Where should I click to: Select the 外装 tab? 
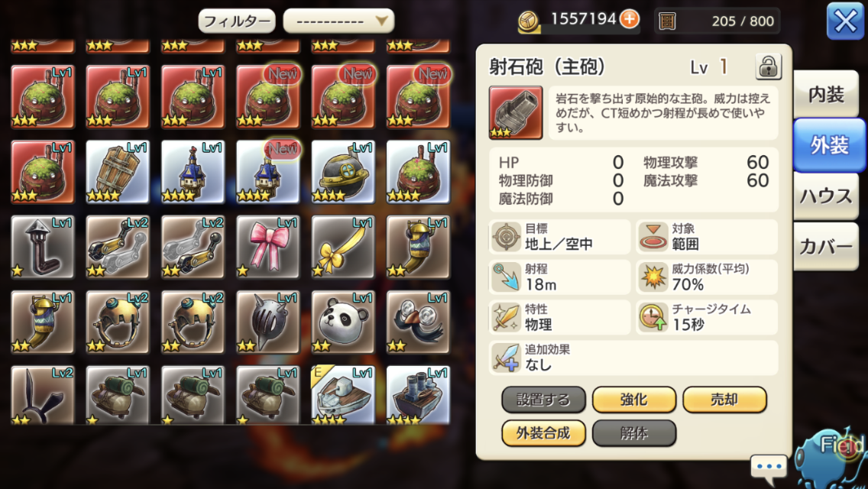[829, 145]
